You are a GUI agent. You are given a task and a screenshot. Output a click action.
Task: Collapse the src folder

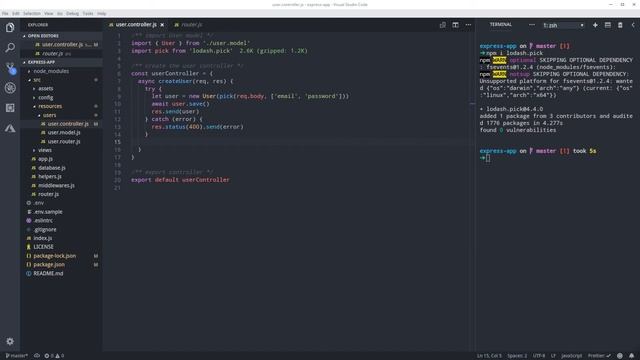[x=37, y=80]
